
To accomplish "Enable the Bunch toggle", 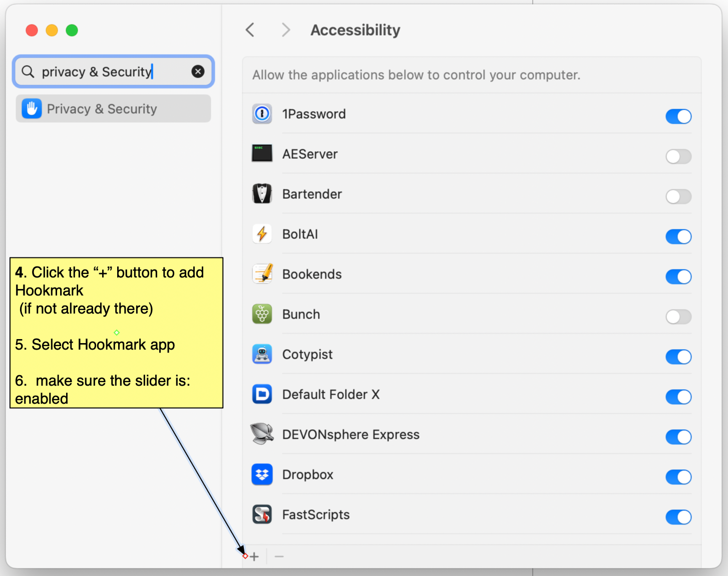I will [x=678, y=317].
